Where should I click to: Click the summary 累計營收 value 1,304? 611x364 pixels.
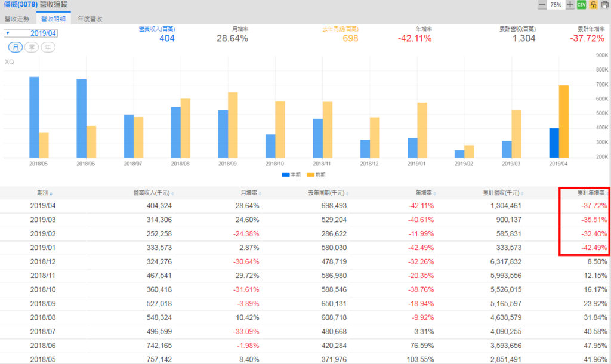coord(524,38)
